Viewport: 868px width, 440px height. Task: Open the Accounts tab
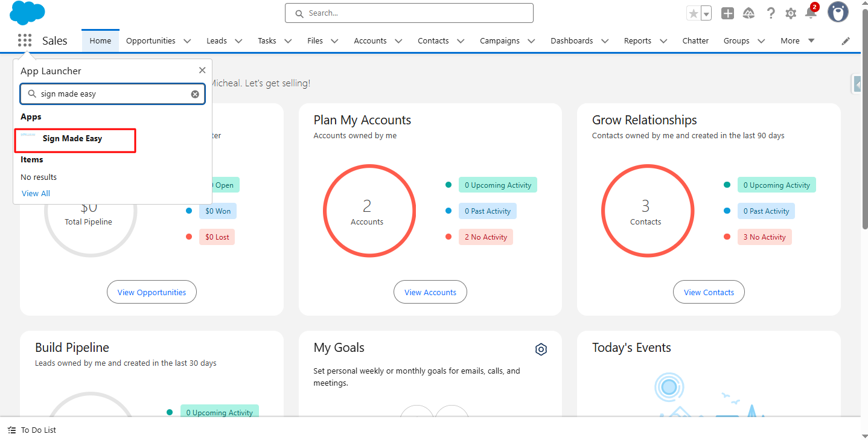(370, 41)
